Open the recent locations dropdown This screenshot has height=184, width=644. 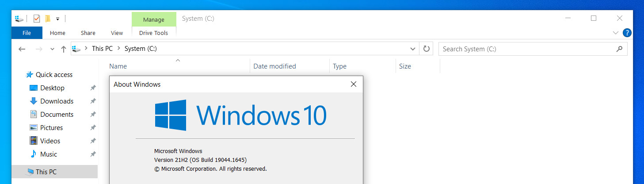coord(52,49)
